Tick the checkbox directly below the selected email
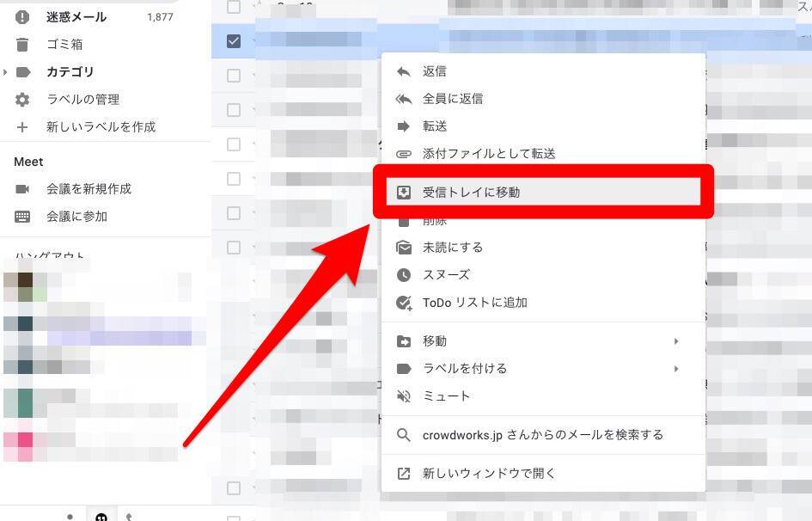Screen dimensions: 812x521 (x=234, y=76)
